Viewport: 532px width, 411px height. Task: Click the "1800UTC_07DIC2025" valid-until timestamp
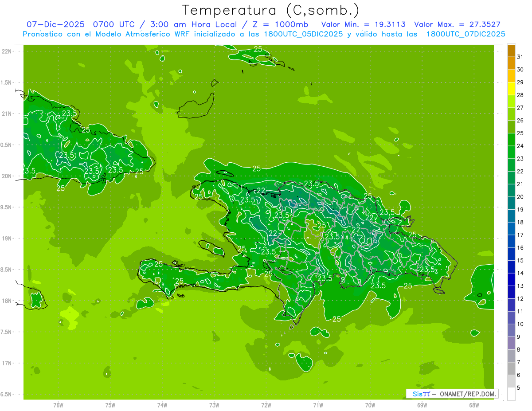(x=465, y=34)
